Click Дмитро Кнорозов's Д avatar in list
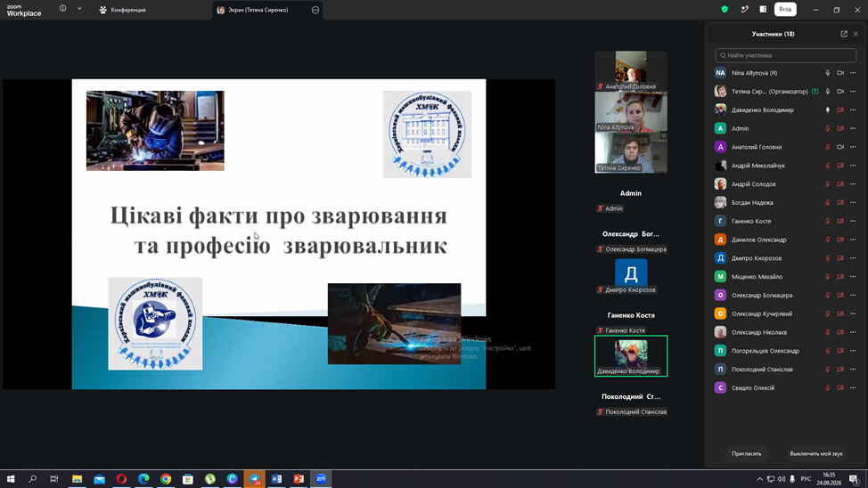Viewport: 868px width, 488px height. coord(720,258)
